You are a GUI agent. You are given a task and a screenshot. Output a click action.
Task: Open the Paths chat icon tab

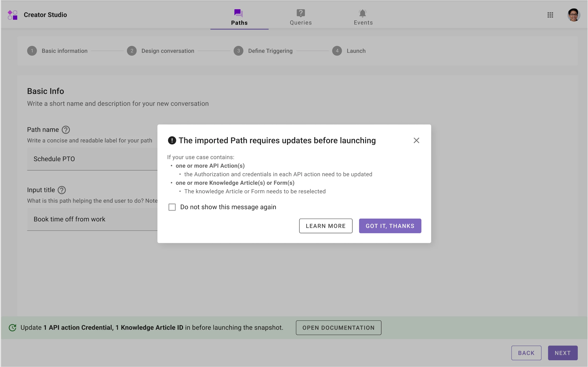[x=239, y=13]
